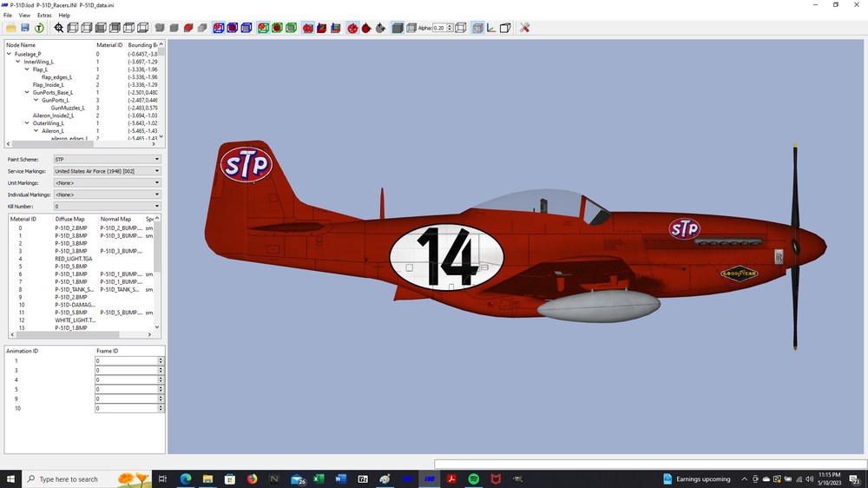
Task: Click the node table Material ID column header
Action: pos(109,45)
